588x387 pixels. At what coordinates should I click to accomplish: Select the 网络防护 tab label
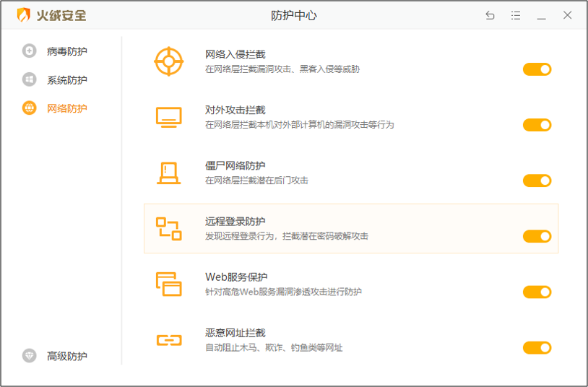tap(67, 108)
